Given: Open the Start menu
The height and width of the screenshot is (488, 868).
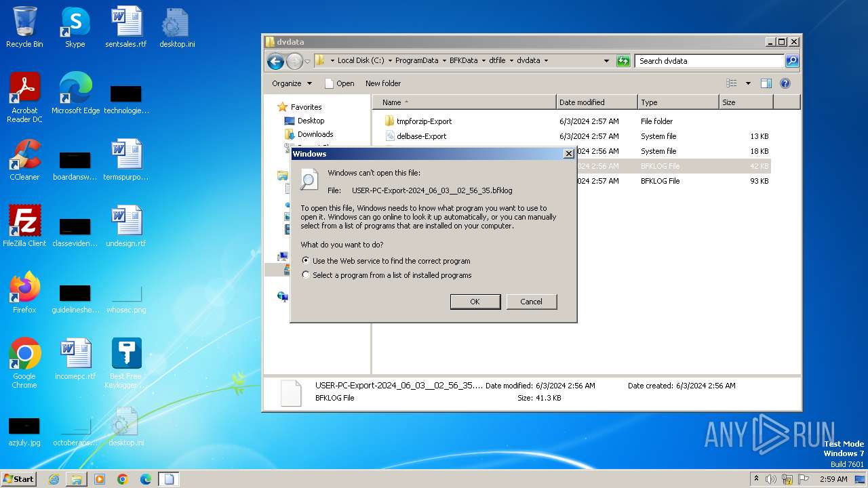Looking at the screenshot, I should click(x=19, y=479).
